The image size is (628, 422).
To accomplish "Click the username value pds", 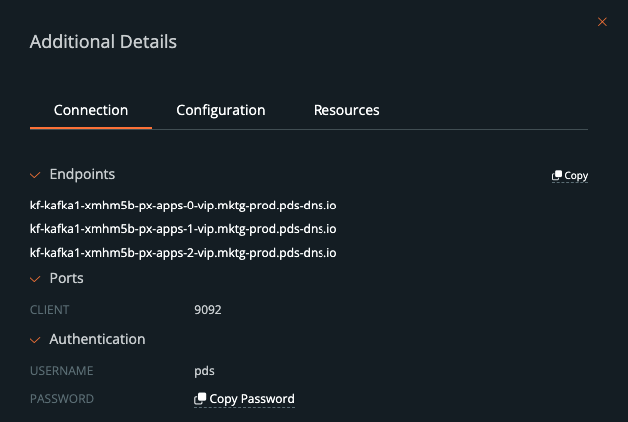I will point(204,371).
